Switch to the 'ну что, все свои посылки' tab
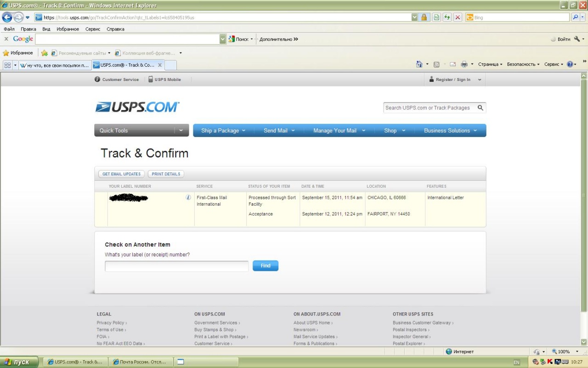 55,65
